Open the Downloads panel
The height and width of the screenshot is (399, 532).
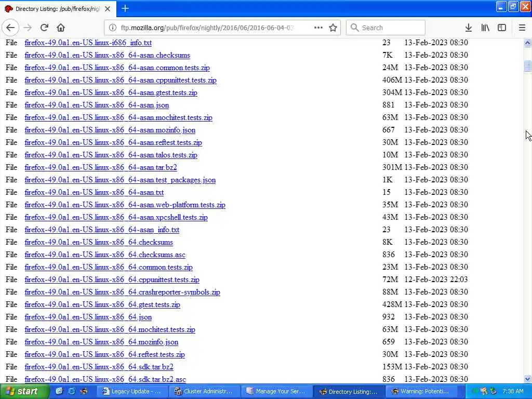pyautogui.click(x=469, y=28)
